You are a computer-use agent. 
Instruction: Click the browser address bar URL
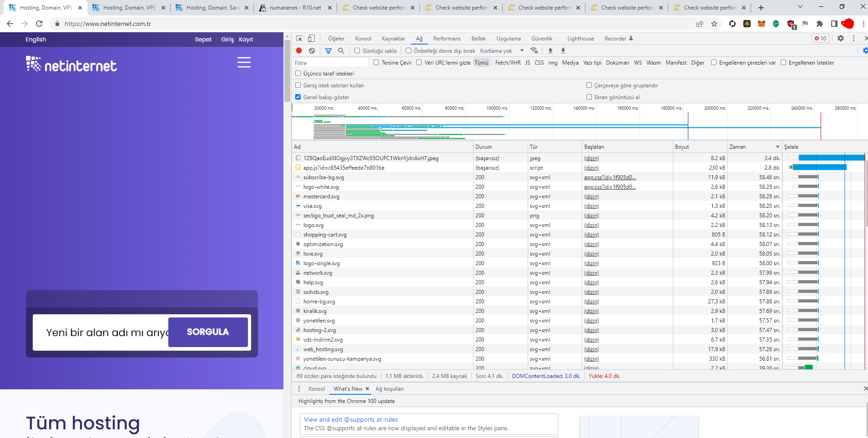pyautogui.click(x=108, y=24)
